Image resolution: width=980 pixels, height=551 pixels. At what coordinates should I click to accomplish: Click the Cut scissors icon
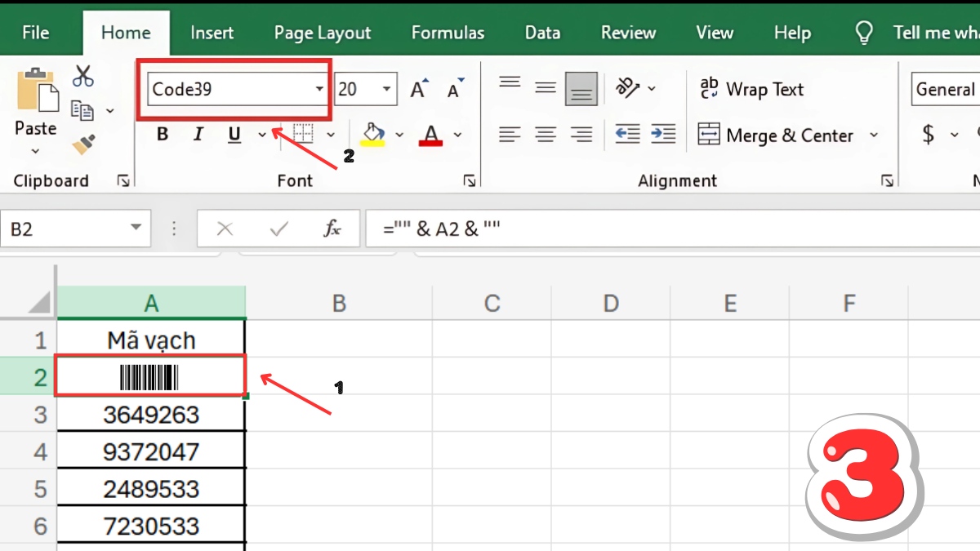coord(82,76)
